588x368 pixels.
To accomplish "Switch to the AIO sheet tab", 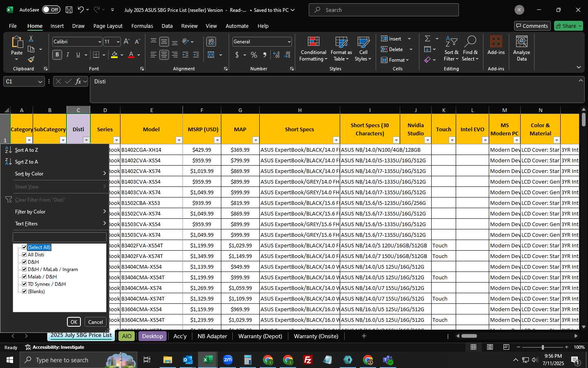I will click(127, 336).
